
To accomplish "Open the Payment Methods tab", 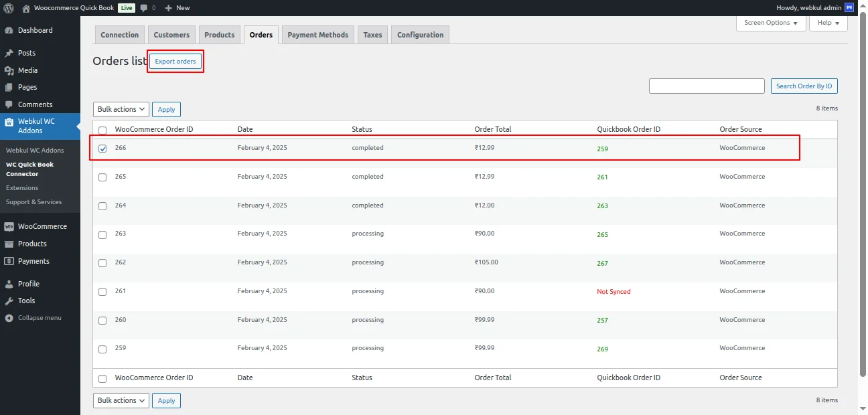I will (317, 35).
